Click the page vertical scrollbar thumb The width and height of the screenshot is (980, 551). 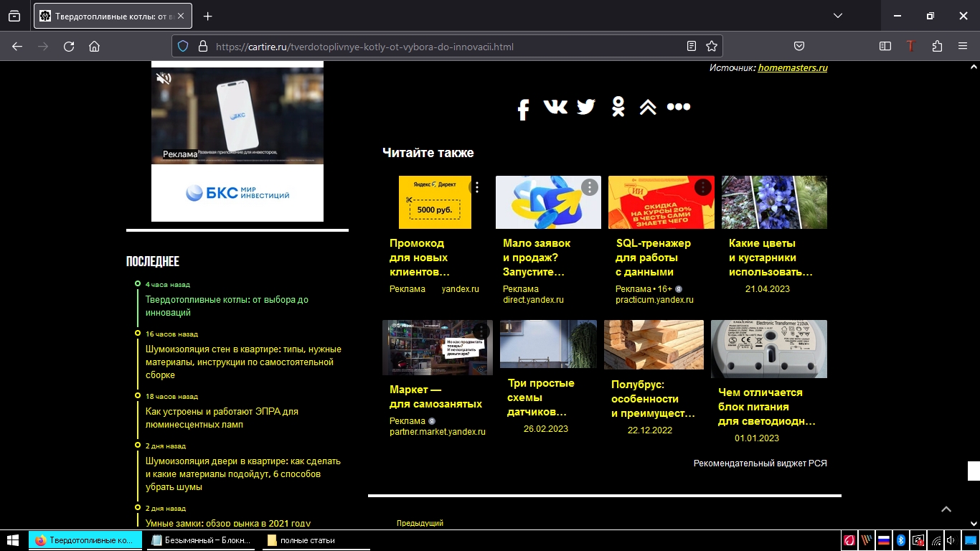pyautogui.click(x=974, y=471)
